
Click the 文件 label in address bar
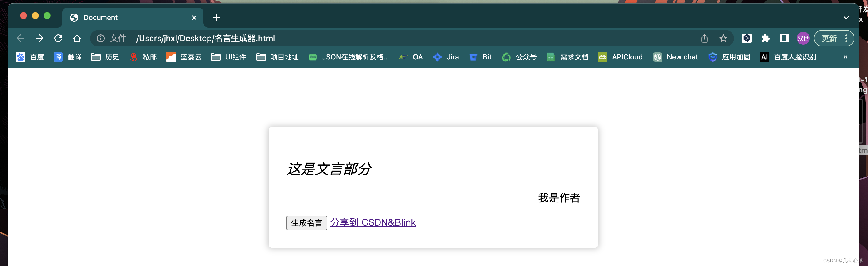pyautogui.click(x=118, y=39)
